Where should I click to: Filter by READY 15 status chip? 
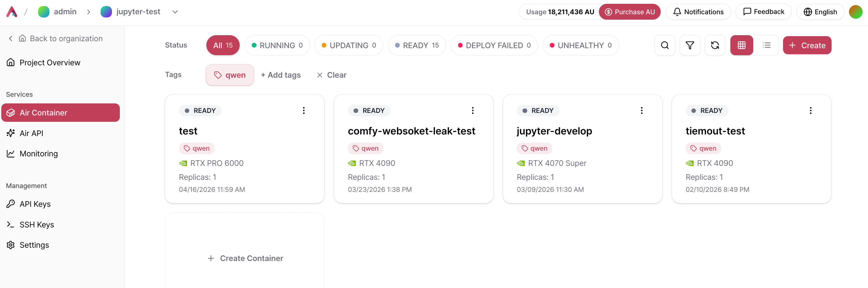tap(417, 45)
